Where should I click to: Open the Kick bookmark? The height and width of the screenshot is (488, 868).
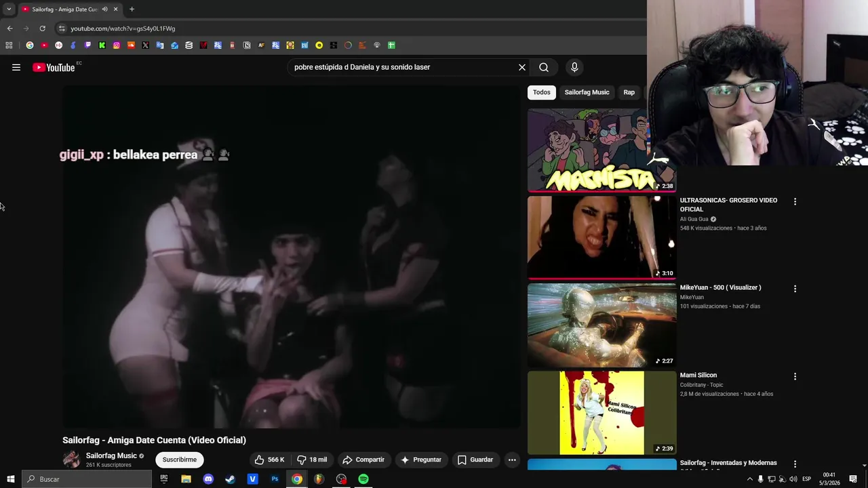click(102, 45)
